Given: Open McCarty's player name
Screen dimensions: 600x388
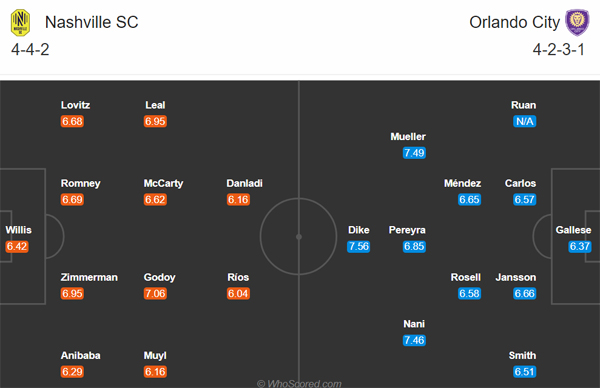Looking at the screenshot, I should pyautogui.click(x=163, y=183).
